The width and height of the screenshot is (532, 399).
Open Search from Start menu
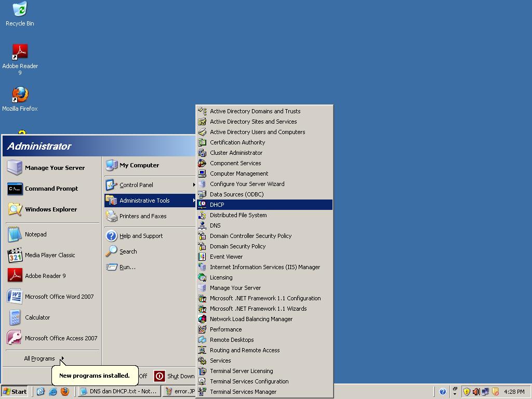(150, 251)
